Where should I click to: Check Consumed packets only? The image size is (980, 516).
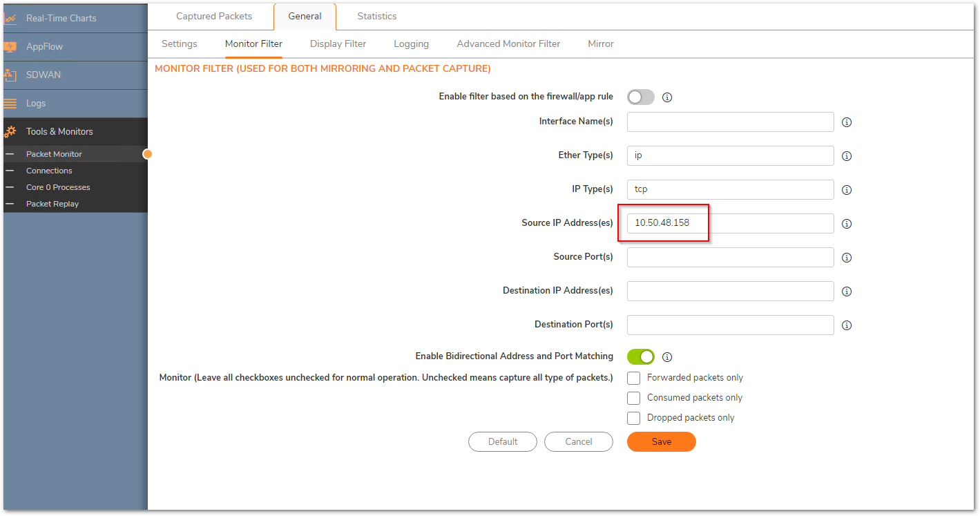coord(633,398)
